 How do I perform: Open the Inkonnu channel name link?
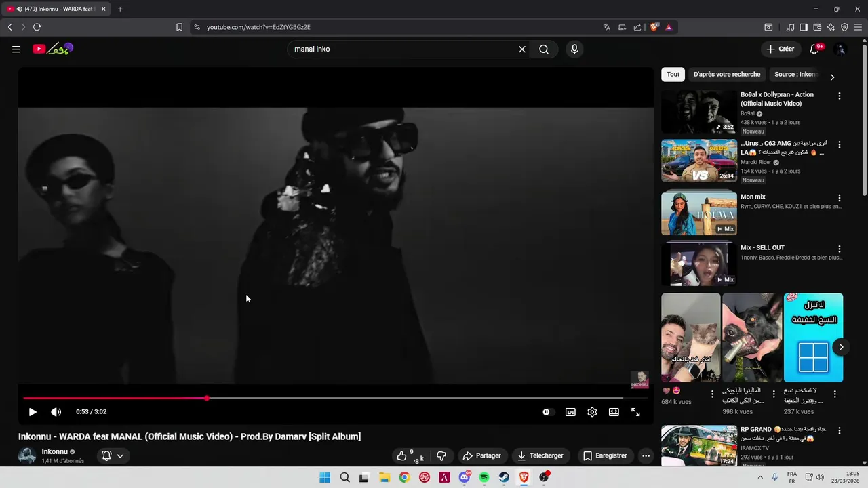click(54, 451)
